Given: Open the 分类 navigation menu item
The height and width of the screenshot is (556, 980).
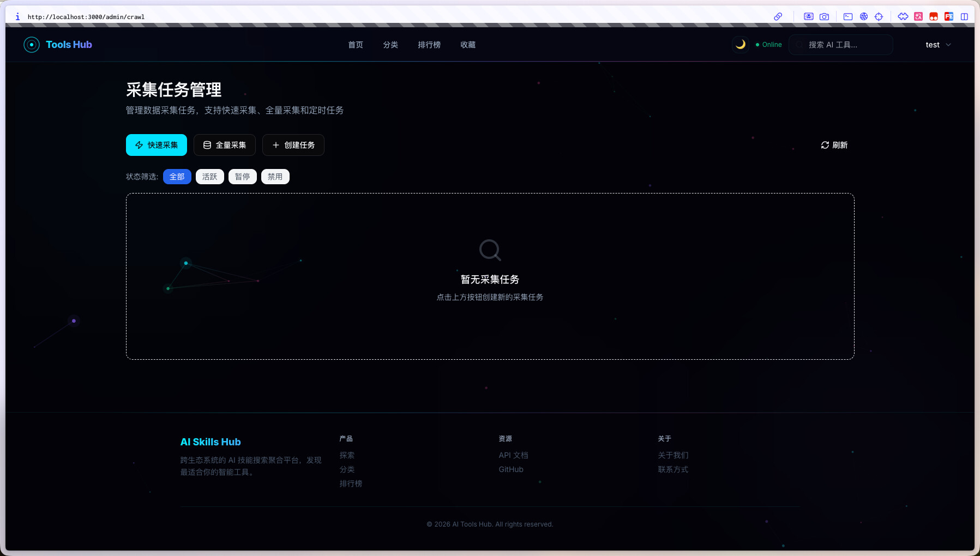Looking at the screenshot, I should tap(390, 45).
